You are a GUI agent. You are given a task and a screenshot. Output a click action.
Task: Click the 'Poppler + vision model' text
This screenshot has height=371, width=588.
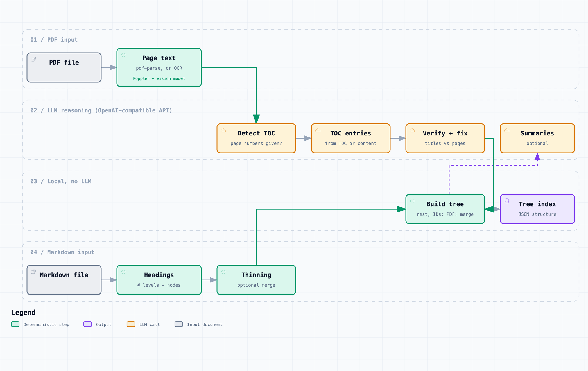coord(159,78)
